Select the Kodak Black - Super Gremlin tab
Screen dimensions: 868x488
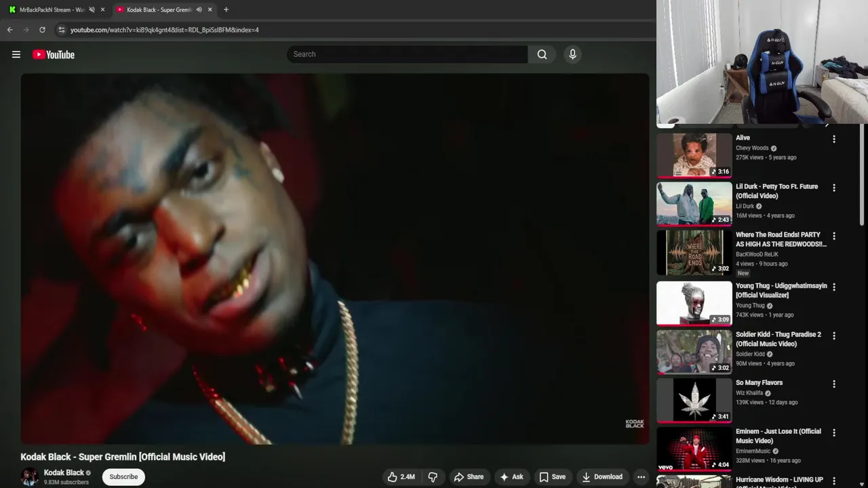(159, 9)
